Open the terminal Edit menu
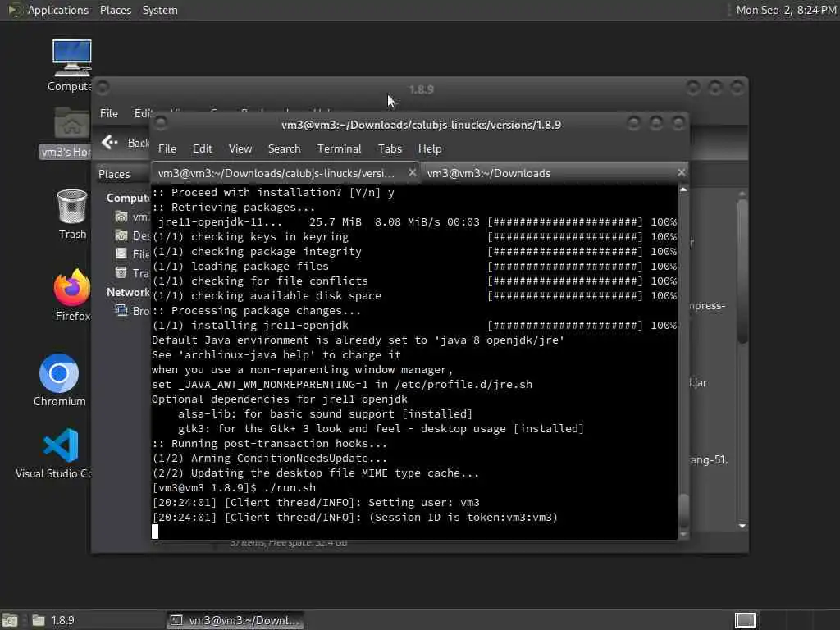The width and height of the screenshot is (840, 630). pos(202,149)
